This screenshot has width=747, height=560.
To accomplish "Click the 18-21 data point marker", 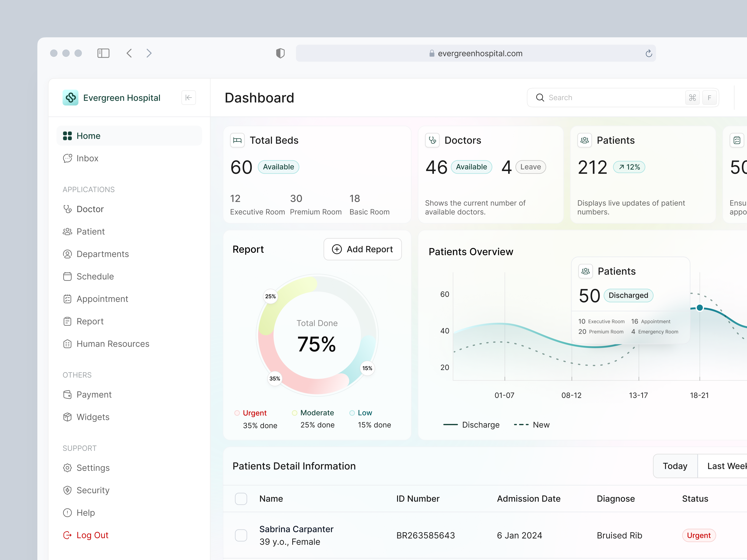I will 700,308.
